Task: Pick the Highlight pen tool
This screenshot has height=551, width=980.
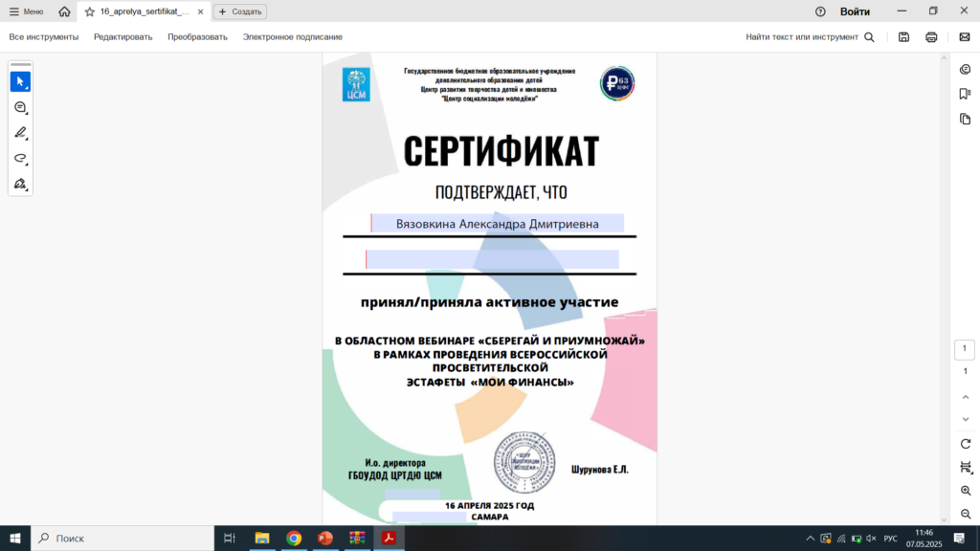Action: coord(21,133)
